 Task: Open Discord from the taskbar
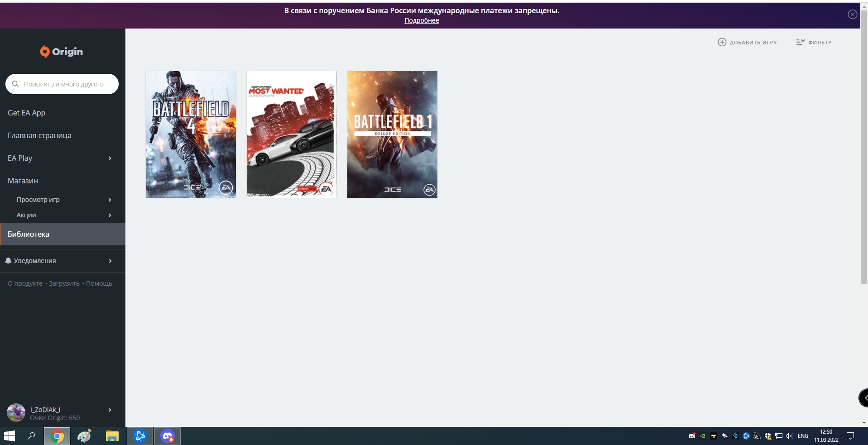click(168, 436)
